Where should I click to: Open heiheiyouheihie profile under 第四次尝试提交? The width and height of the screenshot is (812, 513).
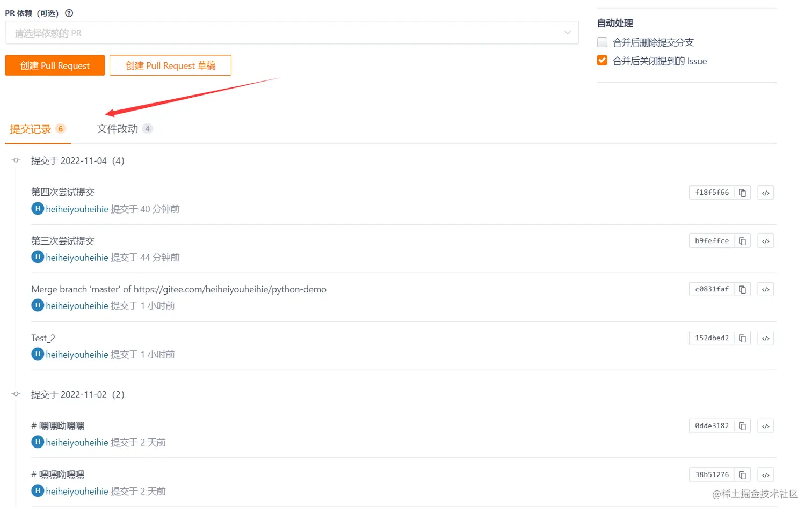(x=77, y=209)
